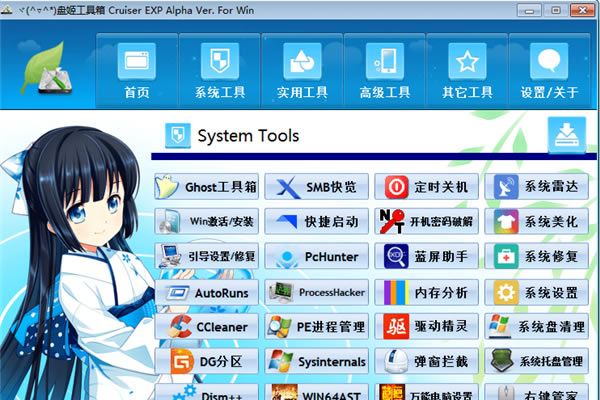The image size is (600, 400).
Task: Launch DG分区 partition tool
Action: pyautogui.click(x=207, y=361)
